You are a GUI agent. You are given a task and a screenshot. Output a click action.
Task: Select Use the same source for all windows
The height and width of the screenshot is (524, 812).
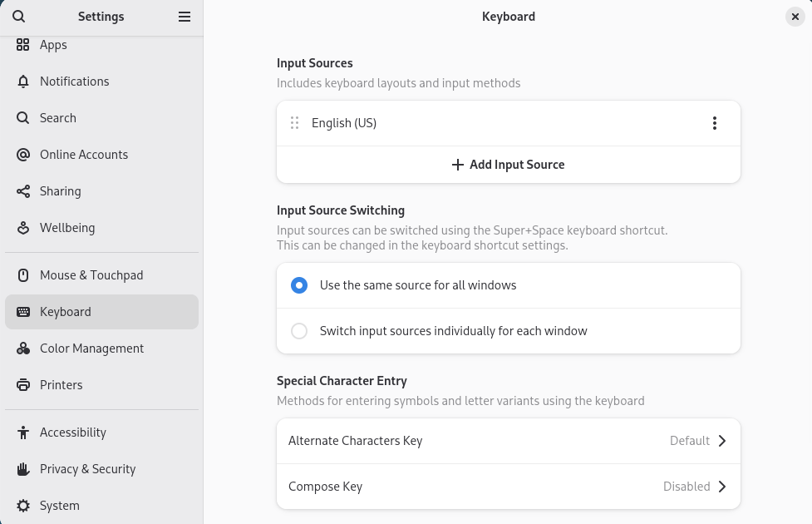click(299, 285)
